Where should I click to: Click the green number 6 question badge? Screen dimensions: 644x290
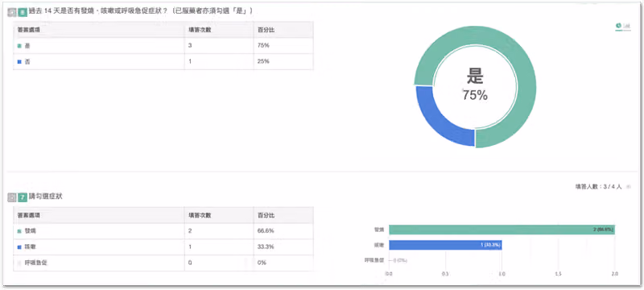23,12
